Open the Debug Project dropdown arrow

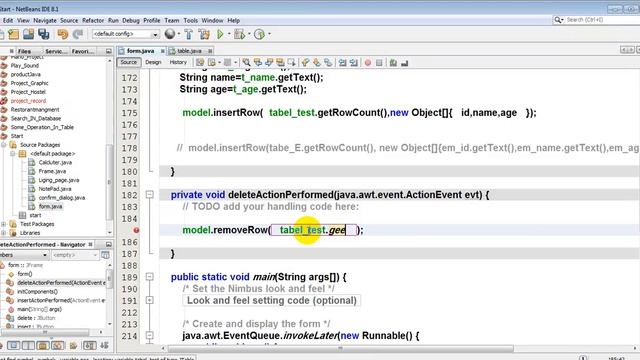(x=249, y=34)
